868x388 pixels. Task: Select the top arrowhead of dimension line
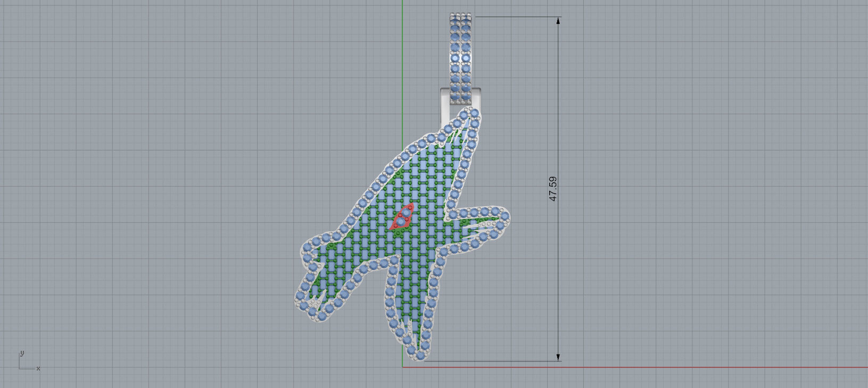click(x=558, y=21)
